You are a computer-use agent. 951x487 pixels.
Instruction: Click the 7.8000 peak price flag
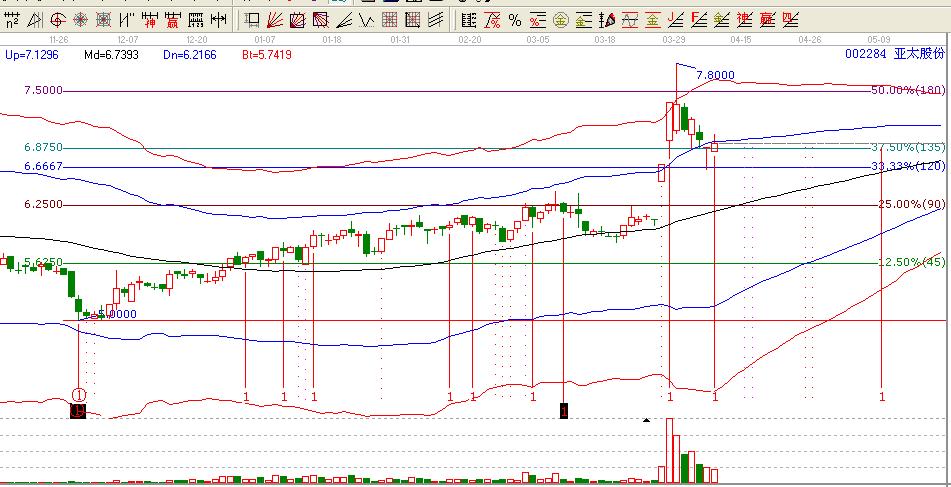click(x=714, y=75)
